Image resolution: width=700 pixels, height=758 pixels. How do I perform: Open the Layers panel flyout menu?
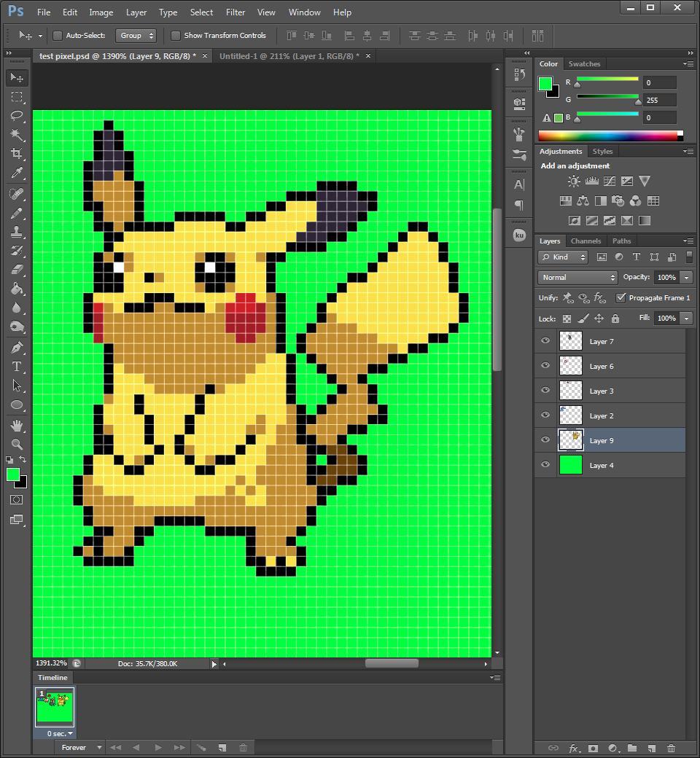[688, 241]
